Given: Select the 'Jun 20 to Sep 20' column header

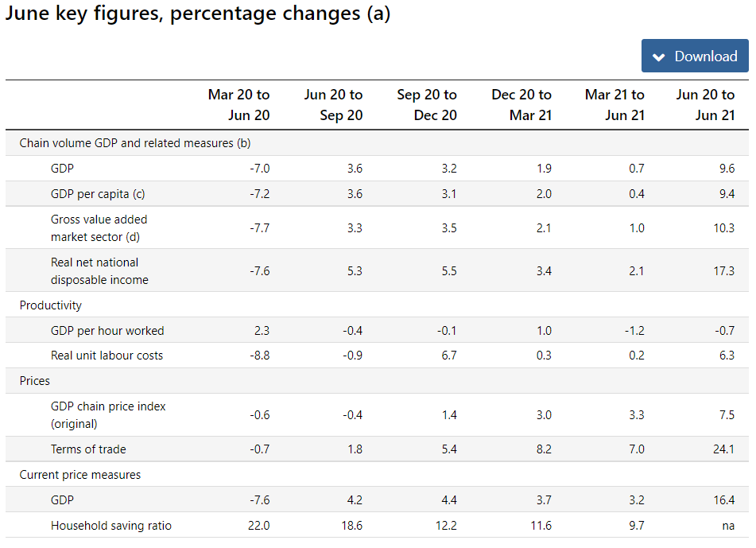Looking at the screenshot, I should (333, 105).
